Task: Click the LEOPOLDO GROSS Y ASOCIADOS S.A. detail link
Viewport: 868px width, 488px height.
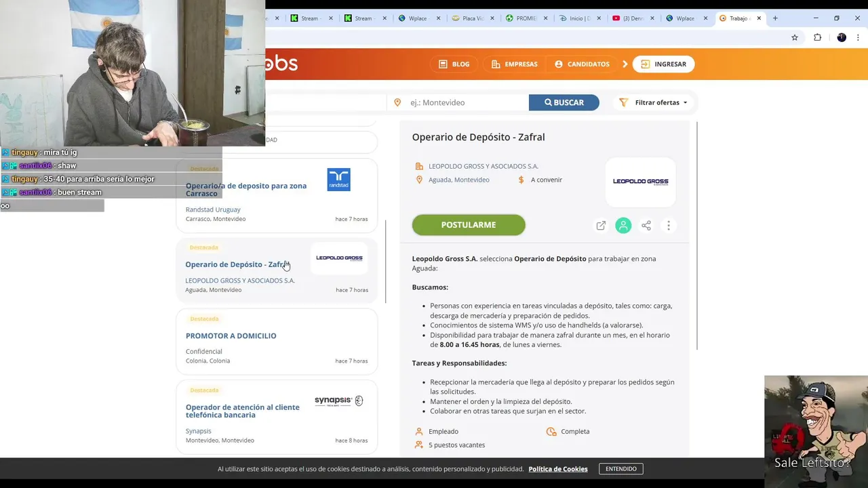Action: tap(484, 166)
